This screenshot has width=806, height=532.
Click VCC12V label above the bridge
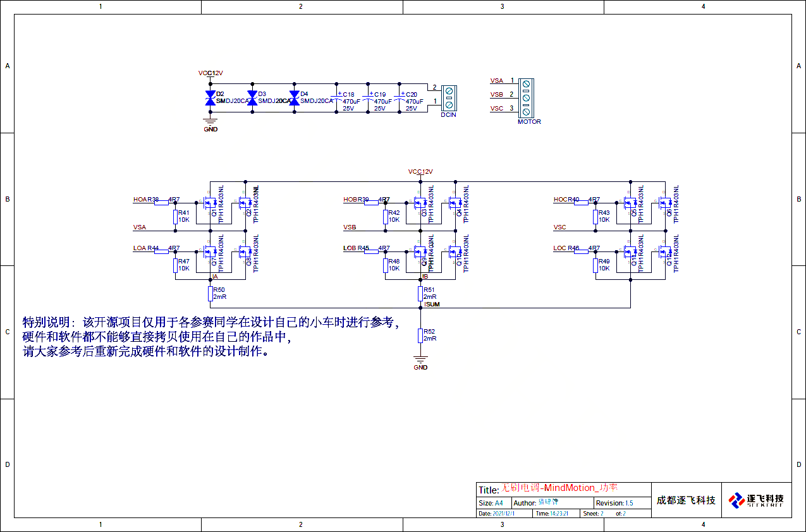point(420,172)
